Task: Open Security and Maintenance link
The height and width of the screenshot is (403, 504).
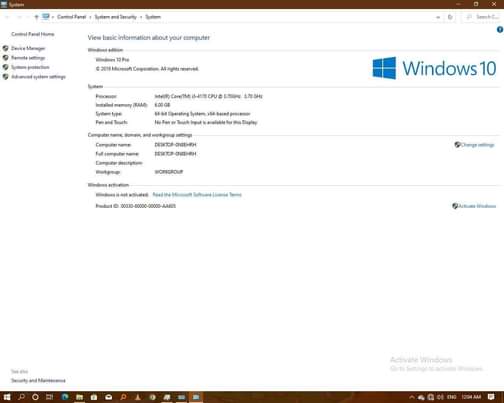Action: (x=38, y=380)
